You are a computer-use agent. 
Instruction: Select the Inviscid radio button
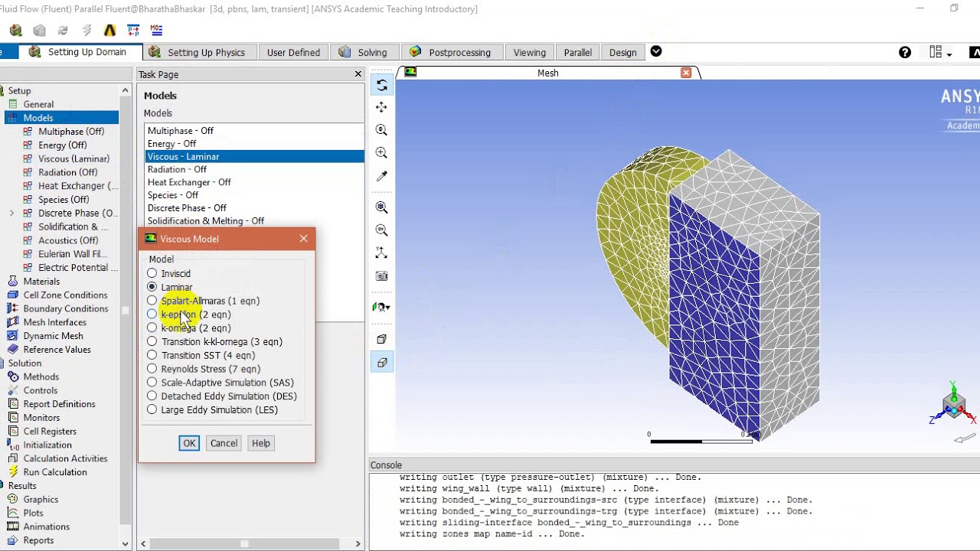coord(152,273)
